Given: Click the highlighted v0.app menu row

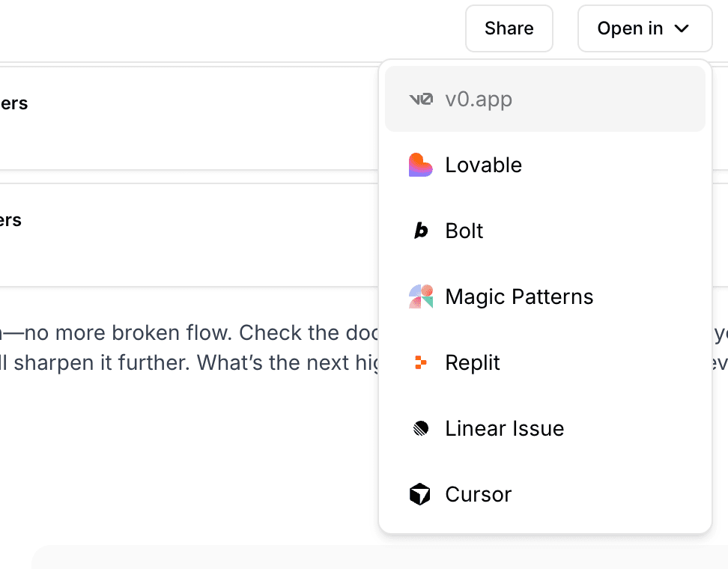Looking at the screenshot, I should pos(545,98).
